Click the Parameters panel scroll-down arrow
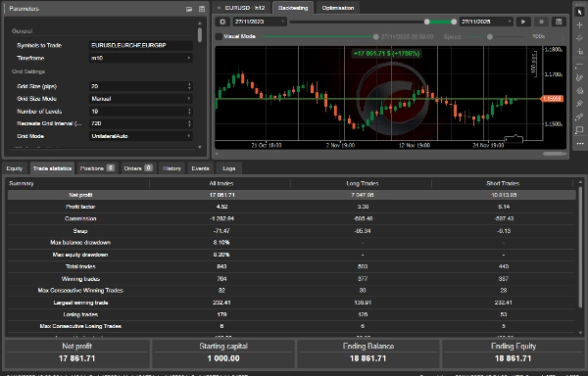Image resolution: width=588 pixels, height=376 pixels. [200, 147]
